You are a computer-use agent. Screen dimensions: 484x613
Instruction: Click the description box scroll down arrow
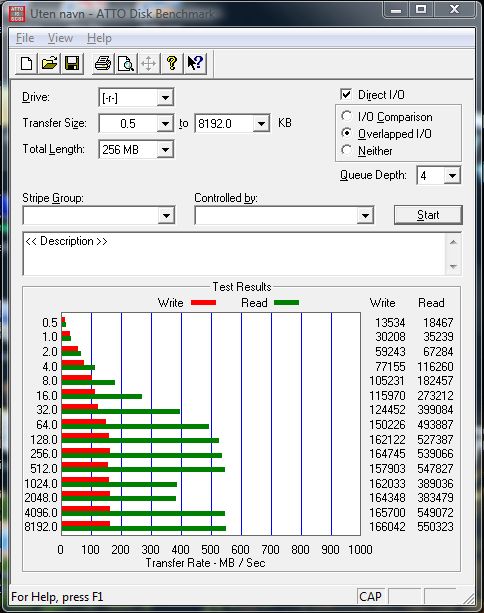[x=454, y=267]
